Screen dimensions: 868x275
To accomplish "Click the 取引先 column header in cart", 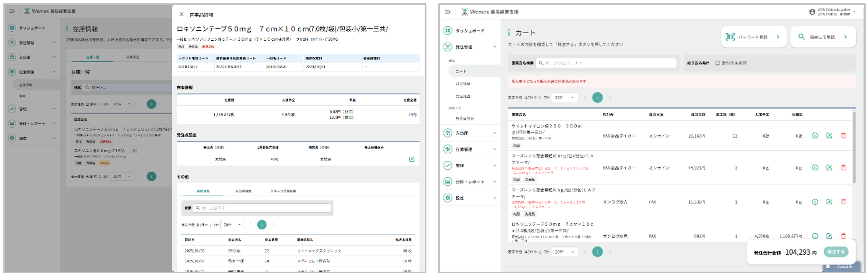I will 608,115.
